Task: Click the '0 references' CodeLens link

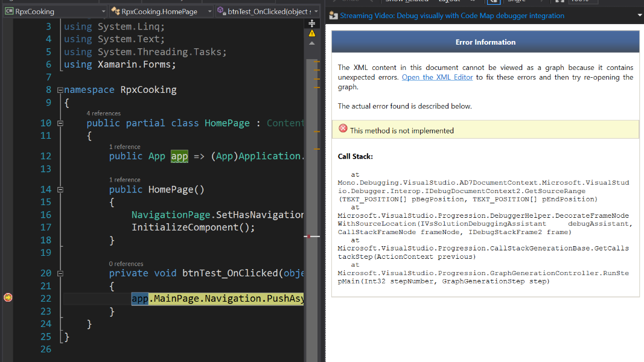Action: [126, 264]
